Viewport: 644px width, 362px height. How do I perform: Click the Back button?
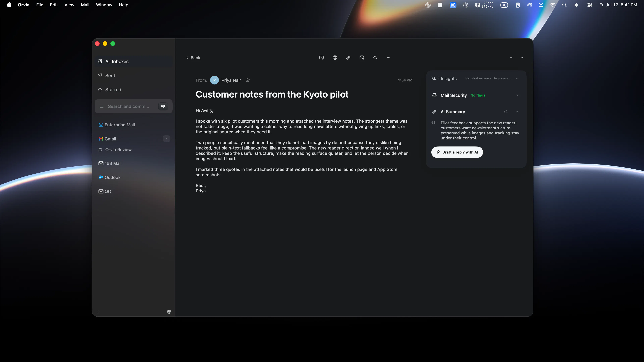(x=193, y=58)
